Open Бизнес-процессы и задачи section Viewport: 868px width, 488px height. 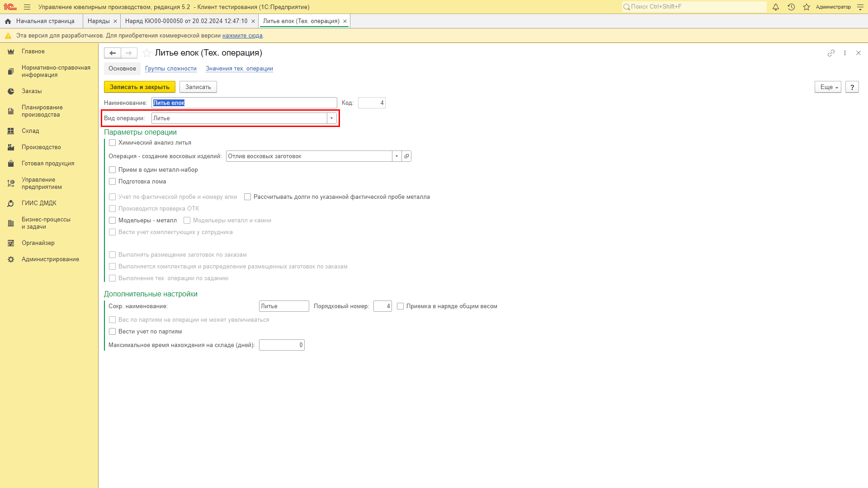pyautogui.click(x=49, y=223)
